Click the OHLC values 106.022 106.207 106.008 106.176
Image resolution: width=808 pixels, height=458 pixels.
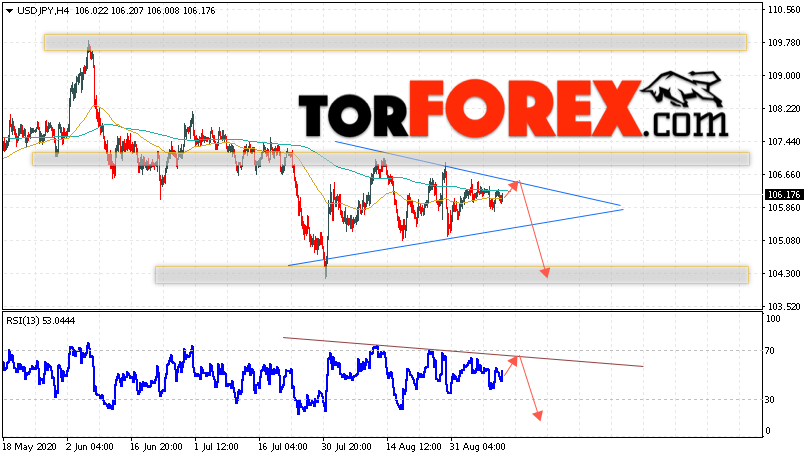145,11
